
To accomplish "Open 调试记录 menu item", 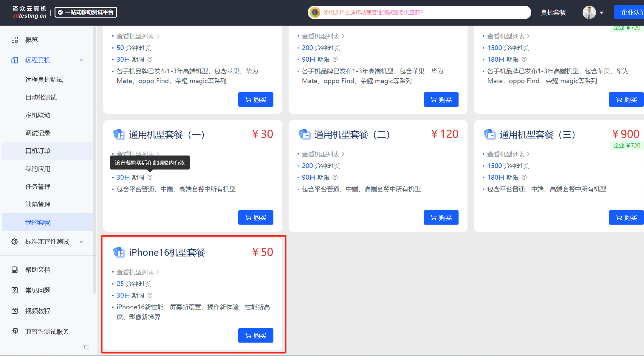I will click(x=38, y=133).
